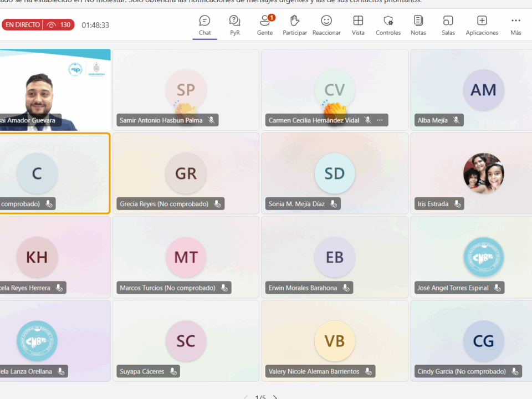Select the presenter's video tile

click(55, 89)
